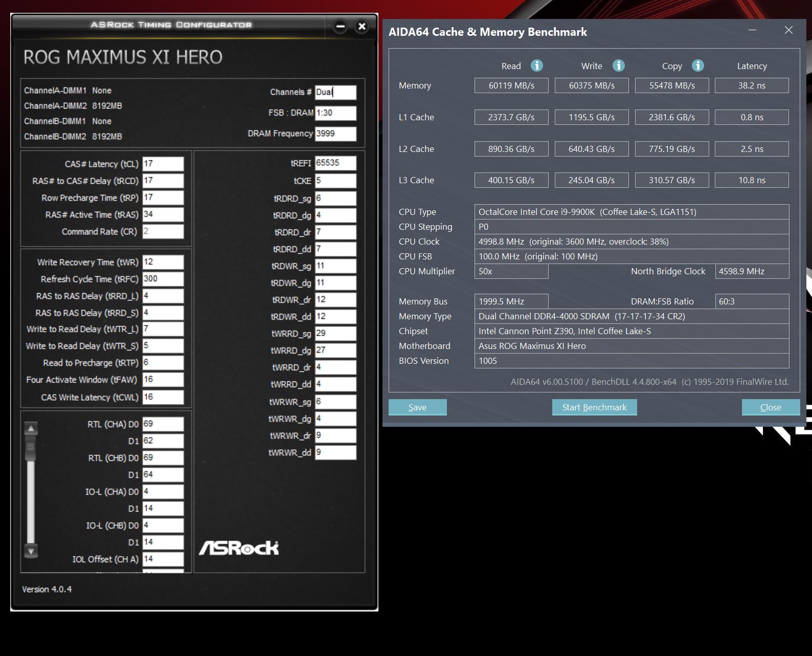
Task: Click the Write Recovery Time (tWR) field
Action: (x=163, y=262)
